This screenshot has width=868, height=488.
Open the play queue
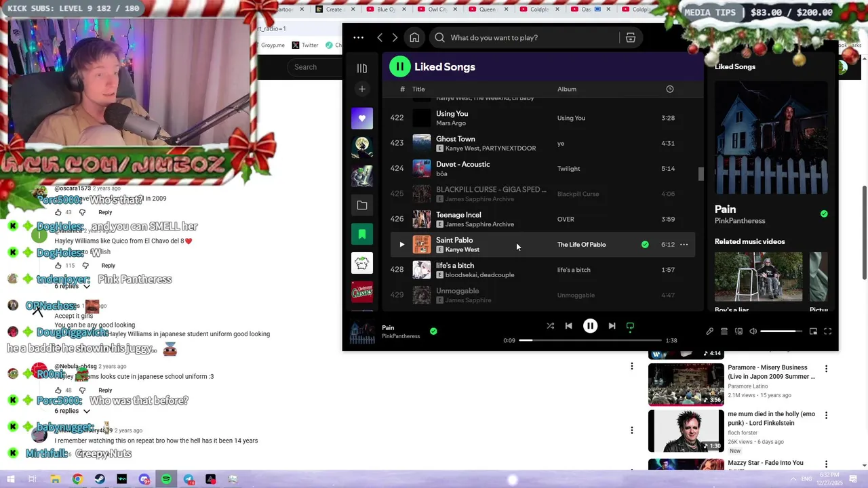pos(724,331)
